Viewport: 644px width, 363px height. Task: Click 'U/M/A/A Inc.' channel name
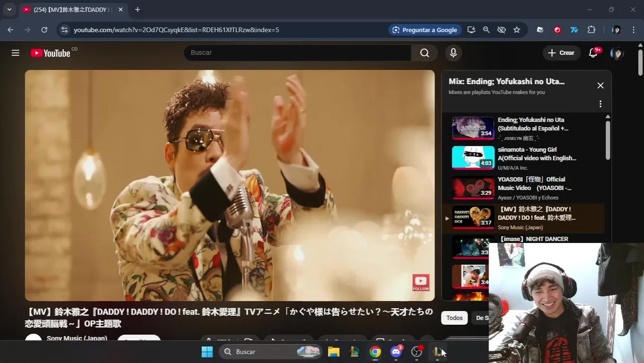[512, 168]
